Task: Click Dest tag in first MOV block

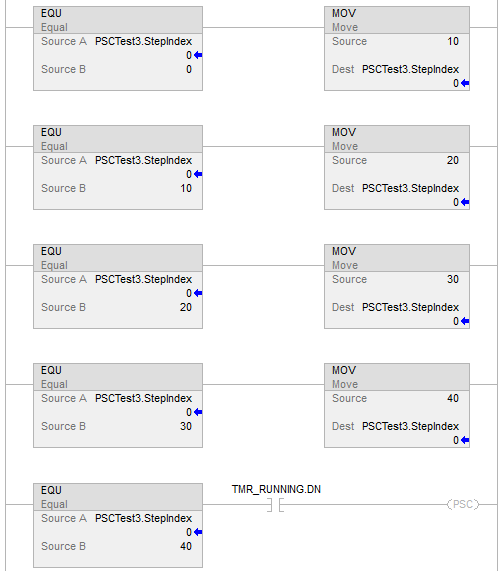Action: click(x=410, y=69)
